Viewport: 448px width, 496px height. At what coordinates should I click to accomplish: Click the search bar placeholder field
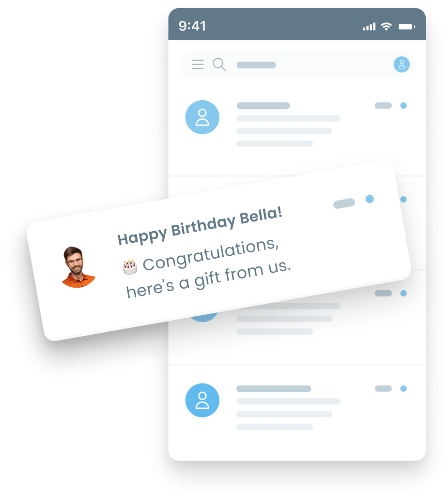pyautogui.click(x=256, y=65)
